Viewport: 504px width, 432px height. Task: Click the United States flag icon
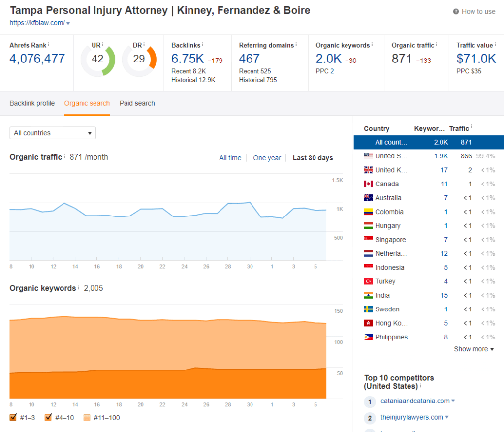368,156
